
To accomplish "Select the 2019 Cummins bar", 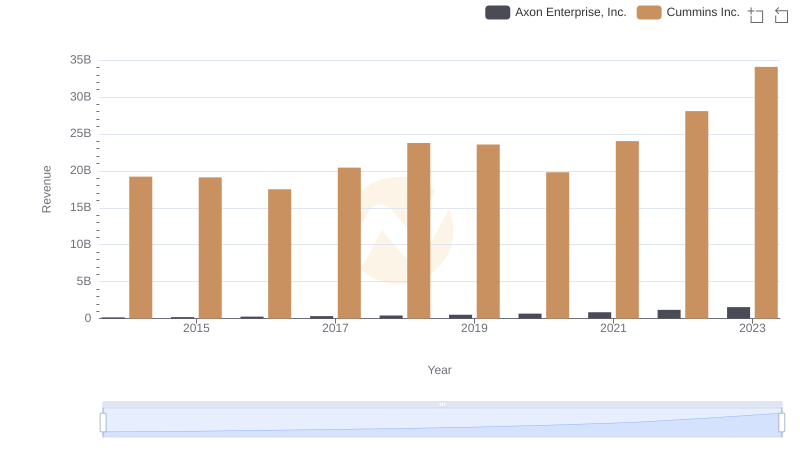I will tap(488, 232).
